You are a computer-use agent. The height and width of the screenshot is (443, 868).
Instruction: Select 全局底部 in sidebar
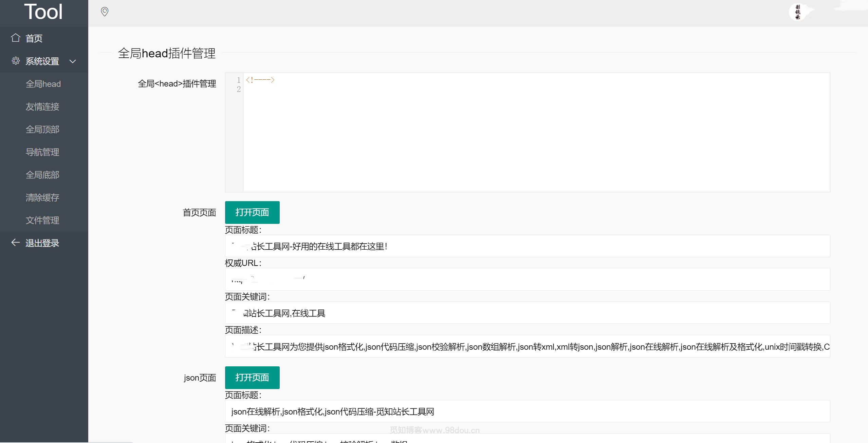pyautogui.click(x=42, y=175)
